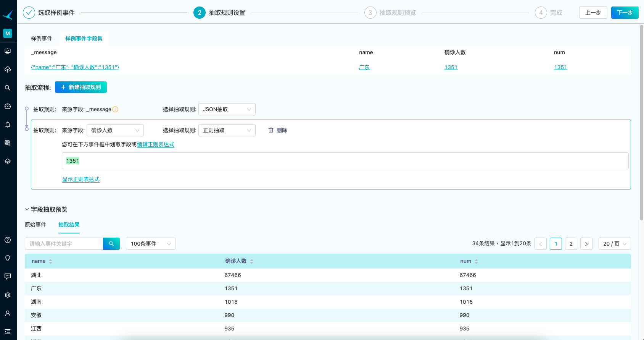
Task: Go to next results page arrow
Action: click(x=586, y=244)
